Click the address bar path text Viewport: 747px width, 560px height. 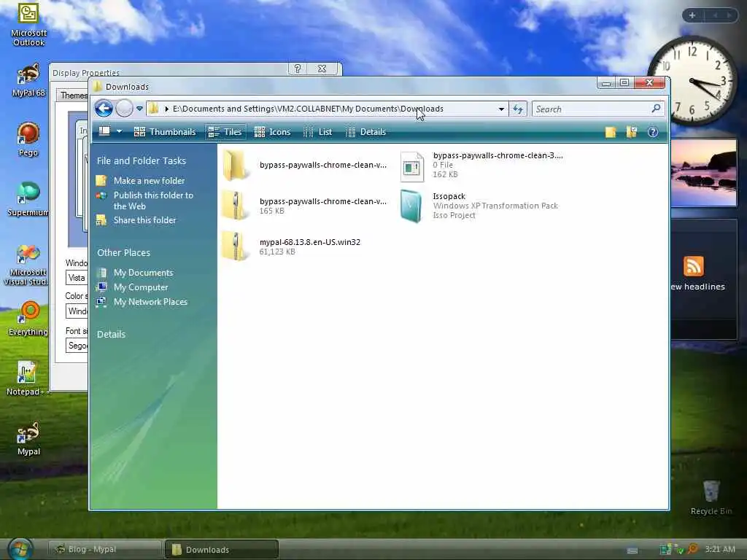(308, 109)
